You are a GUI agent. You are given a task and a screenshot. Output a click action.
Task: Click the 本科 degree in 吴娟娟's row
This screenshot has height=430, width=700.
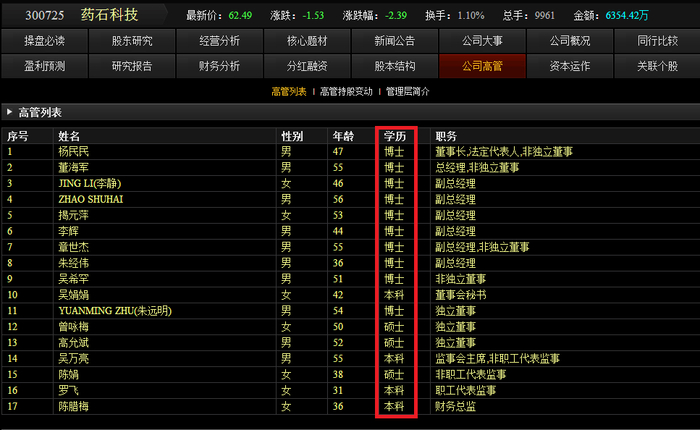tap(394, 295)
